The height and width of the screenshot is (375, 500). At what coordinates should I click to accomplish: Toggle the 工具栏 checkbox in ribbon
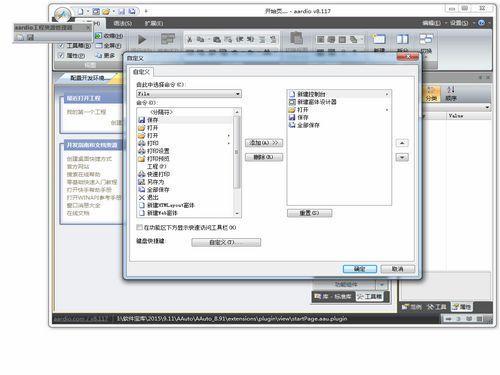point(61,45)
